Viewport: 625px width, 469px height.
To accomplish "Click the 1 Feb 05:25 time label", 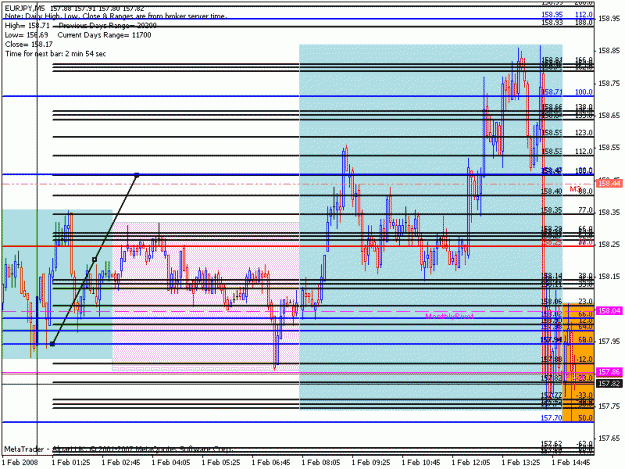I will pos(221,462).
